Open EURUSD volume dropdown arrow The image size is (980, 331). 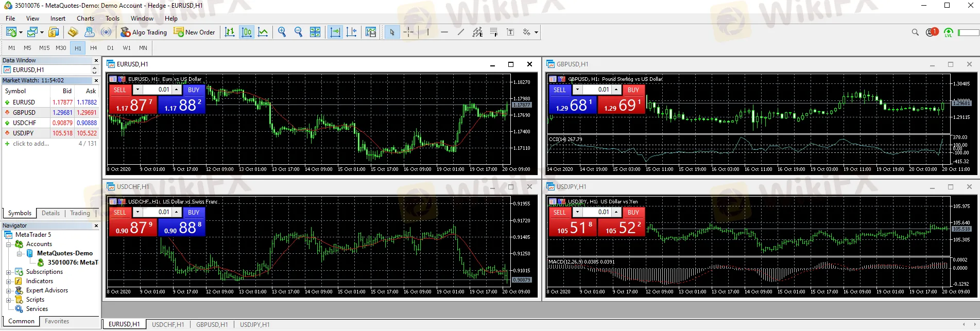coord(137,90)
